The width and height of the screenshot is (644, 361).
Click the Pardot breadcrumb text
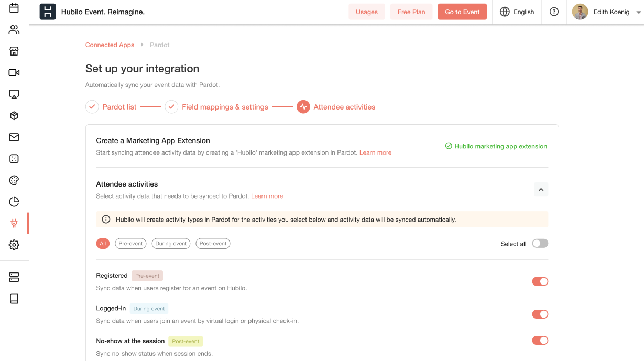pyautogui.click(x=160, y=45)
